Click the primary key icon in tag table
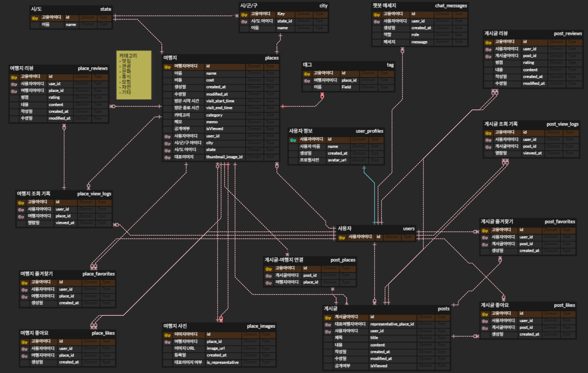Screen dimensions: 588x373 307,74
